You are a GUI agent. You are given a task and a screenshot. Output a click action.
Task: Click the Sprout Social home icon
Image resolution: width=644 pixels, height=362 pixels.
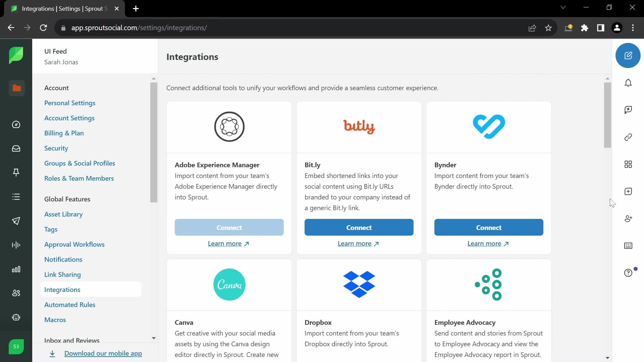[16, 55]
